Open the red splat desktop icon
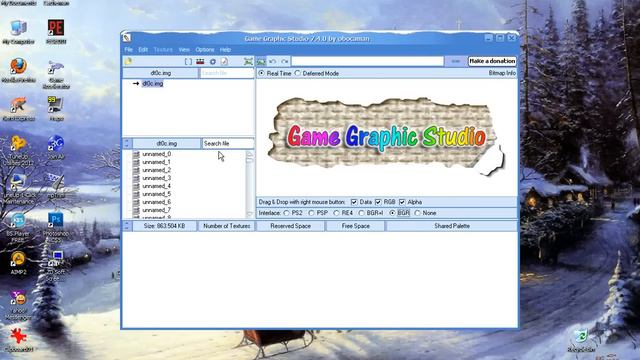This screenshot has width=640, height=360. pos(18,340)
